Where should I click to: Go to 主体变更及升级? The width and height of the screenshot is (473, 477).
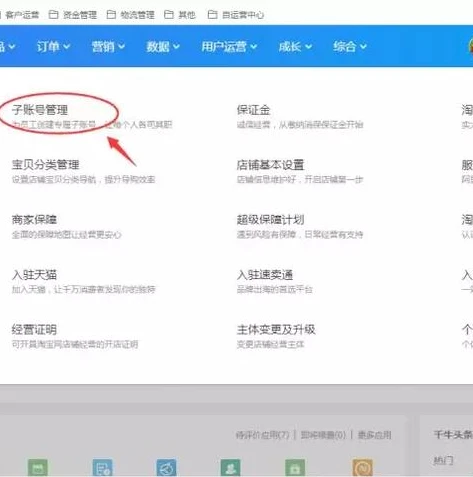click(276, 330)
